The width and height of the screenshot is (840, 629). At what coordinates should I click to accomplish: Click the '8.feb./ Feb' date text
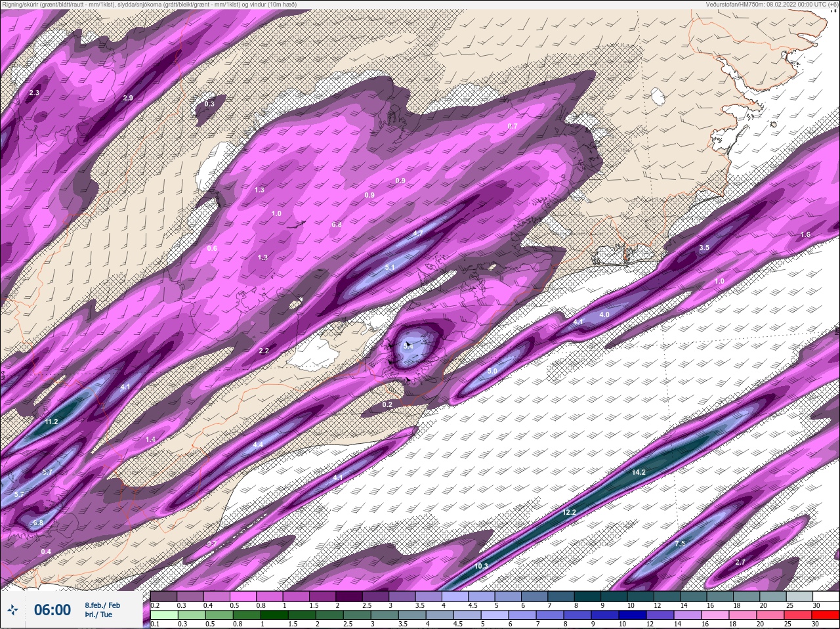(102, 605)
